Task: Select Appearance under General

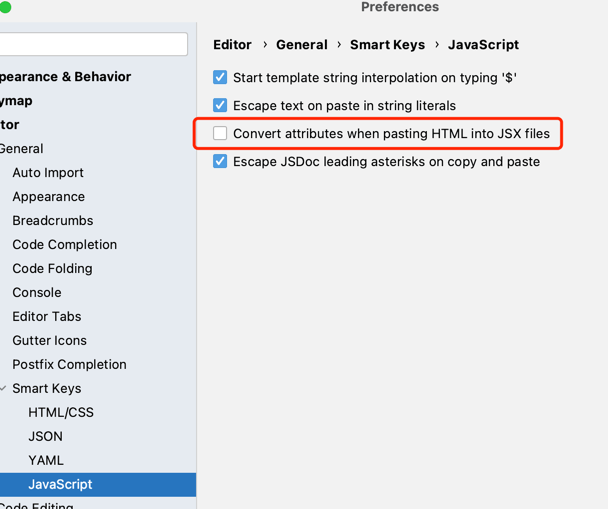Action: [x=48, y=197]
